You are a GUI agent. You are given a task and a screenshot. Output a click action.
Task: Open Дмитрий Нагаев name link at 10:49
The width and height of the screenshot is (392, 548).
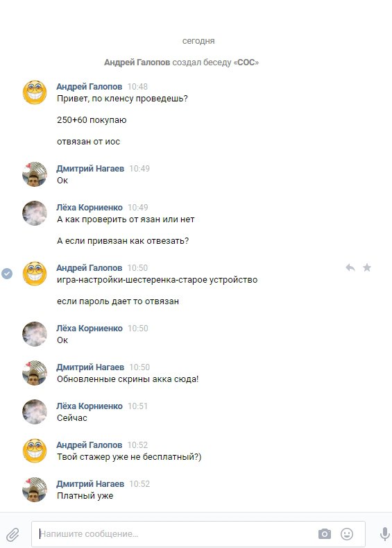pyautogui.click(x=90, y=169)
